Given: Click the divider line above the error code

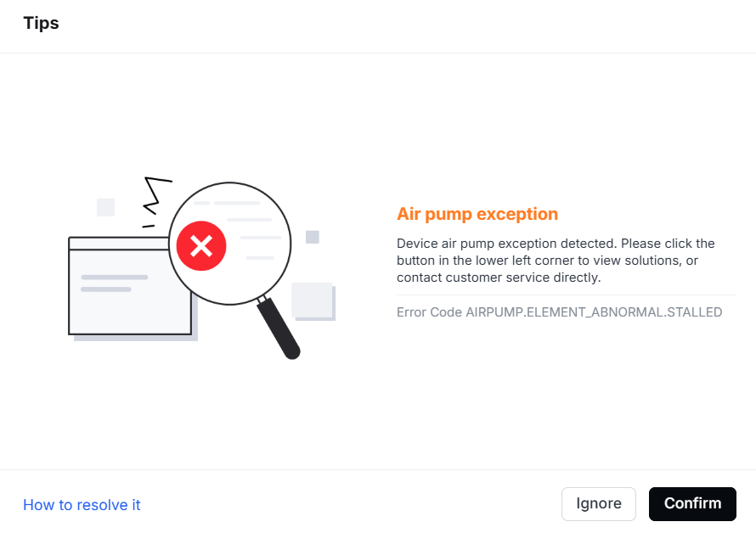Looking at the screenshot, I should coord(567,295).
